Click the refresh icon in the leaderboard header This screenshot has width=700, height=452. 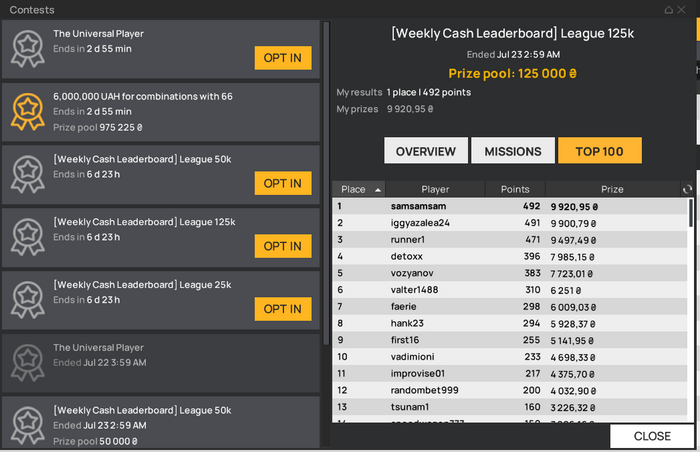point(687,189)
